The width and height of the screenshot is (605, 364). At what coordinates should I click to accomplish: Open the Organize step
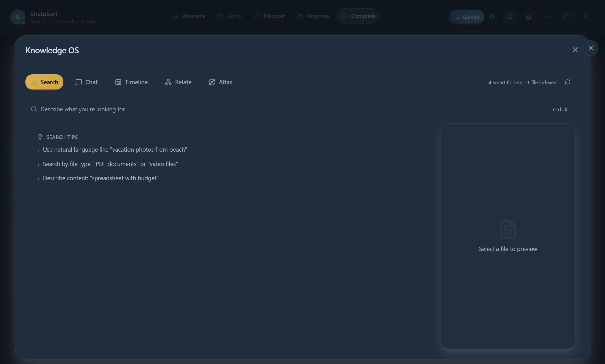313,16
